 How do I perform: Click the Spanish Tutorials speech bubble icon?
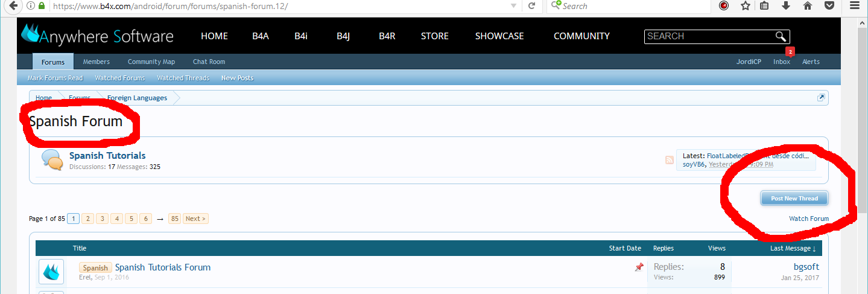52,159
